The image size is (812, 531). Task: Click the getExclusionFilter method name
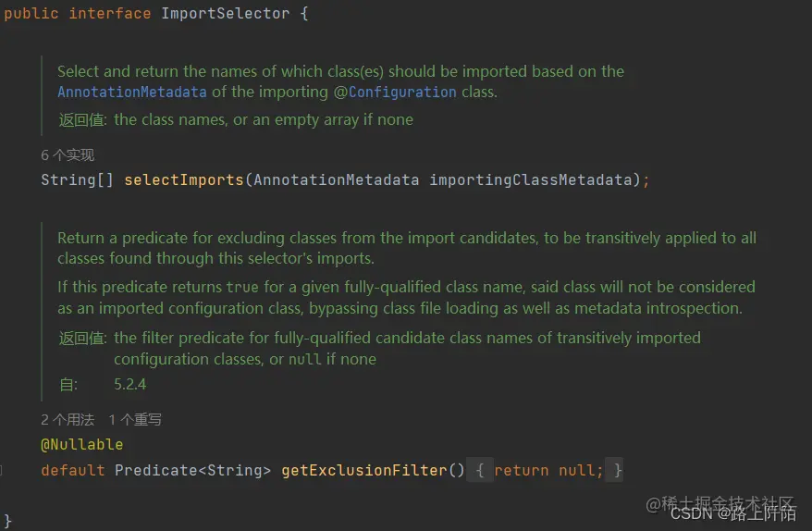[364, 470]
